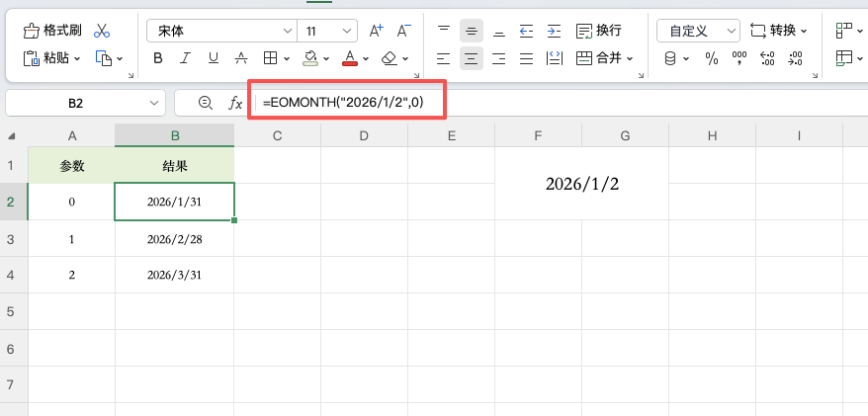Click the strikethrough text icon

tap(240, 58)
